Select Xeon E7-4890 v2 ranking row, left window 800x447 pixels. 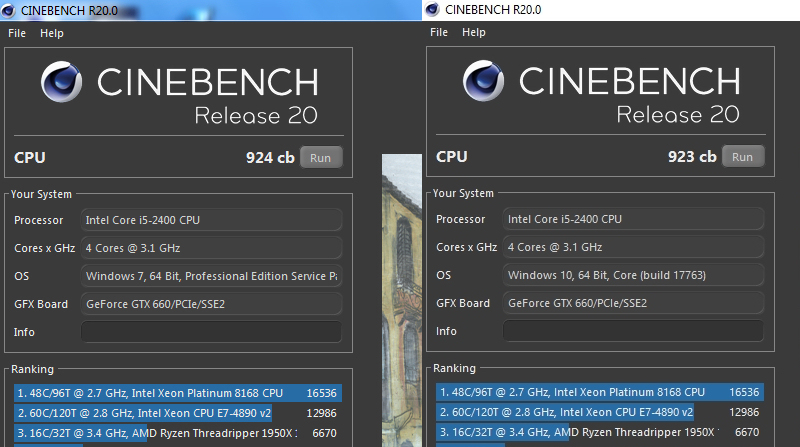point(178,413)
